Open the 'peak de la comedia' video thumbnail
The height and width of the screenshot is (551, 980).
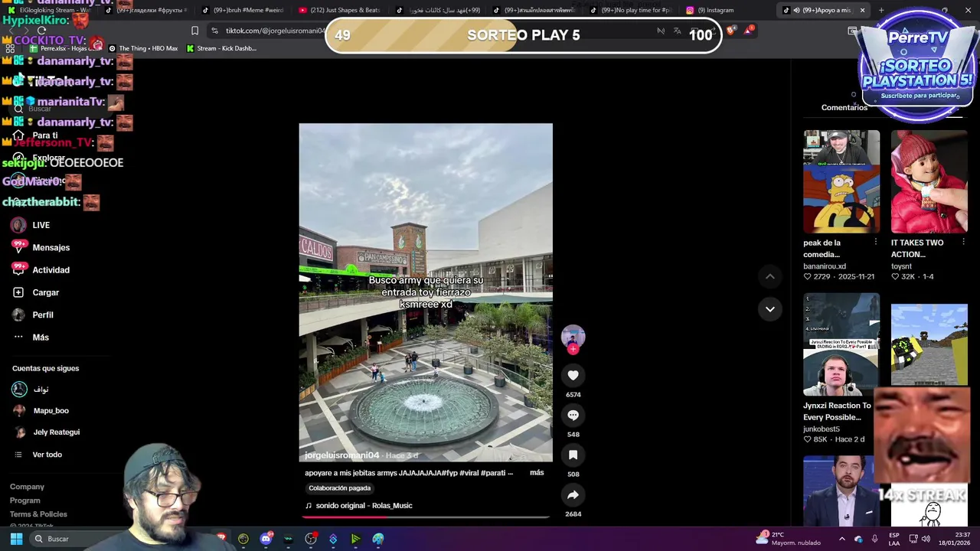click(x=841, y=181)
